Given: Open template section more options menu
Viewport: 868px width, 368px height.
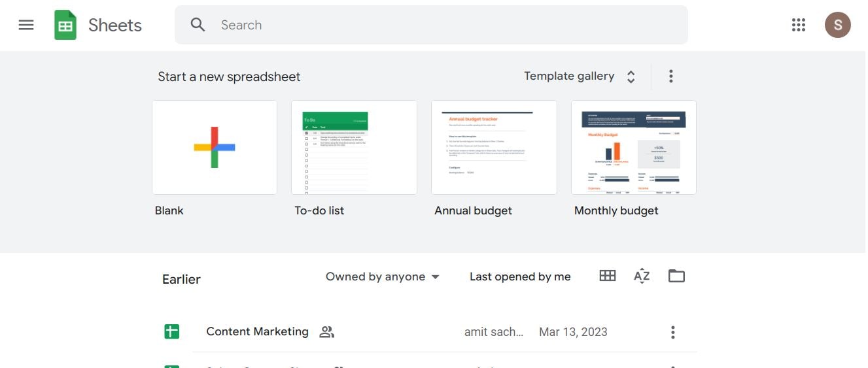Looking at the screenshot, I should [670, 76].
